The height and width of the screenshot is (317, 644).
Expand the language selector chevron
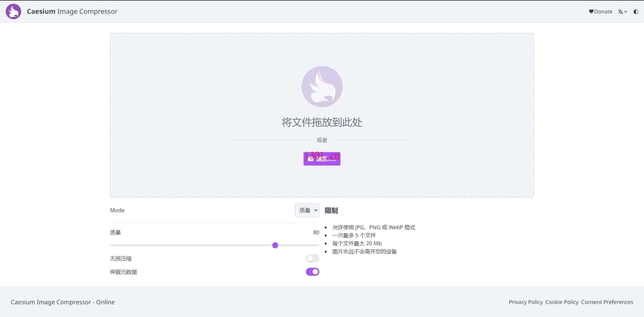(x=626, y=11)
